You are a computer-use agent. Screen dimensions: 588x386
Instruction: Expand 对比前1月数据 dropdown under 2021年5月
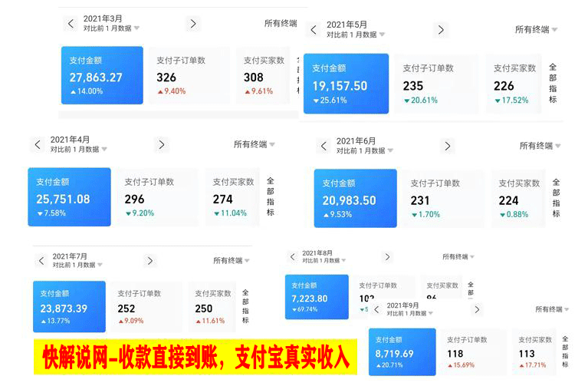pyautogui.click(x=356, y=35)
